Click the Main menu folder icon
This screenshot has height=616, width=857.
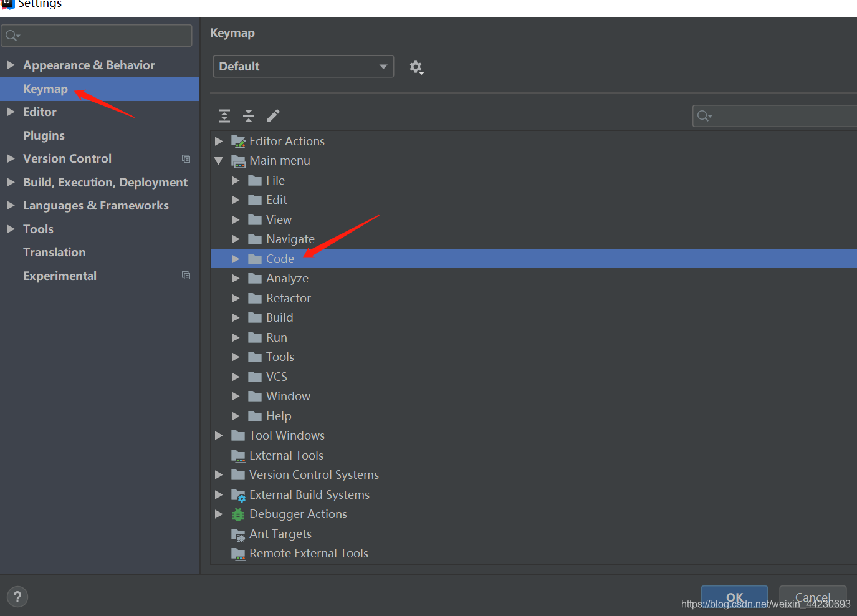pyautogui.click(x=238, y=161)
